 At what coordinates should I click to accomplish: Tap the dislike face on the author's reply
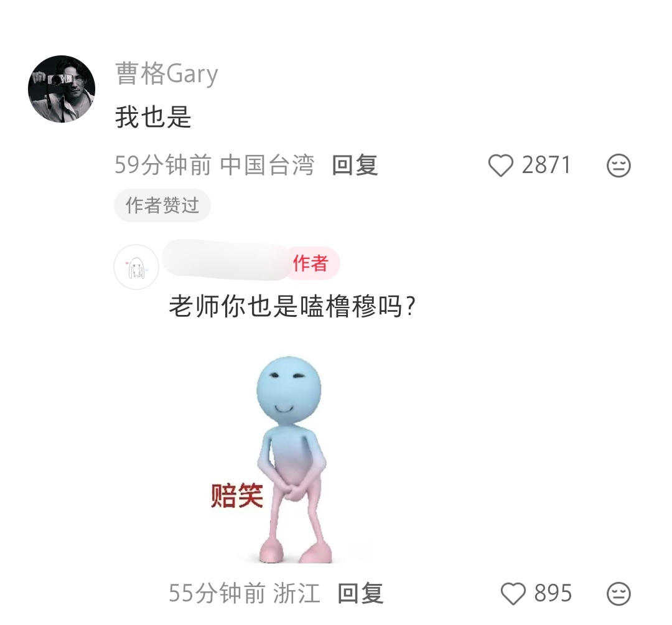coord(618,594)
